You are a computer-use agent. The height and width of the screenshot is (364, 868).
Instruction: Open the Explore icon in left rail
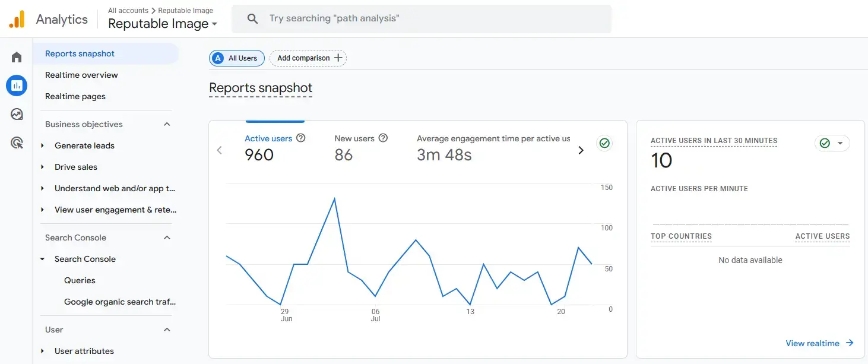[17, 114]
